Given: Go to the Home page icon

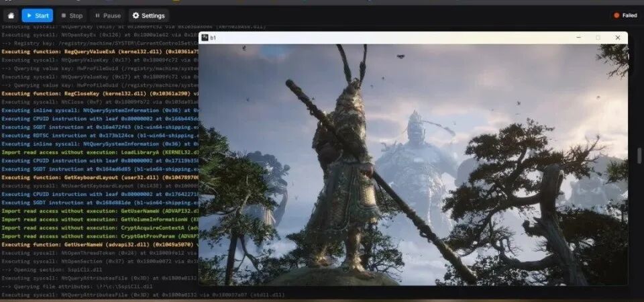Looking at the screenshot, I should click(11, 15).
